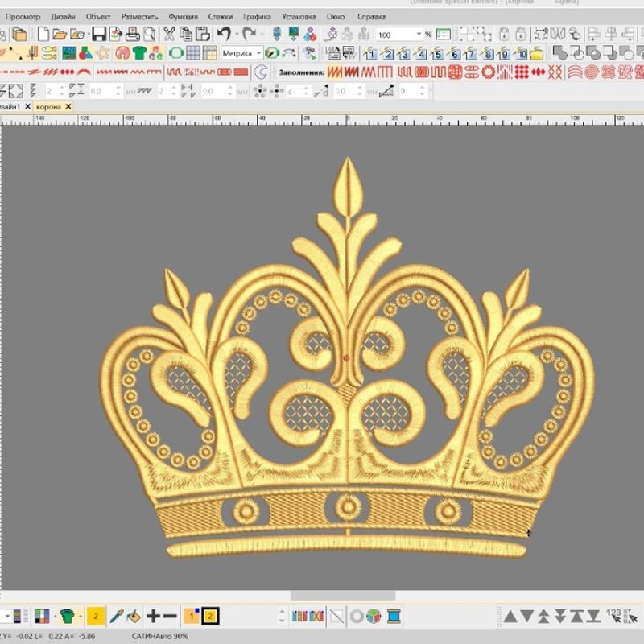Click the speed-key number 10 icon
644x644 pixels.
[520, 53]
